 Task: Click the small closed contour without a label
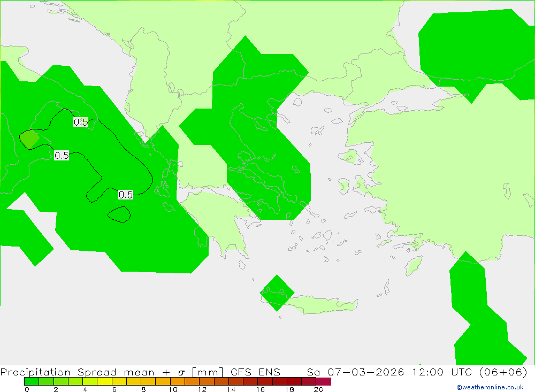pyautogui.click(x=119, y=214)
